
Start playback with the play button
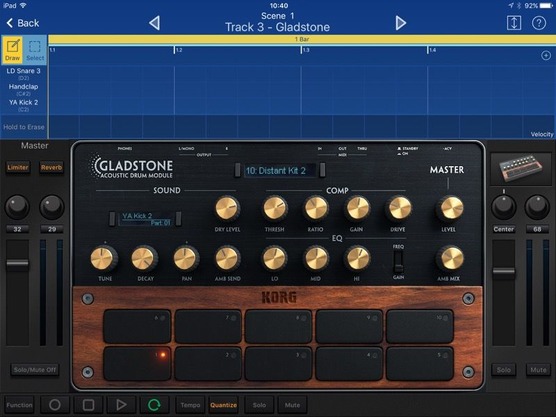point(121,405)
